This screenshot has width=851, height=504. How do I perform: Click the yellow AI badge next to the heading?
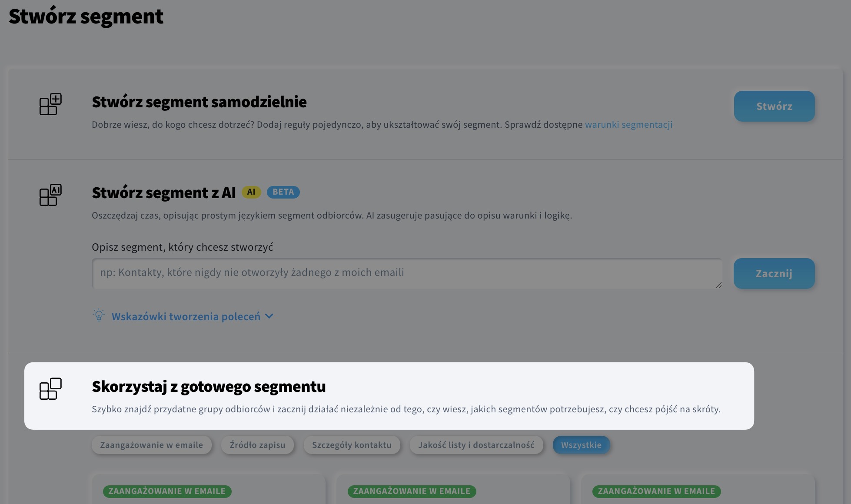coord(252,192)
